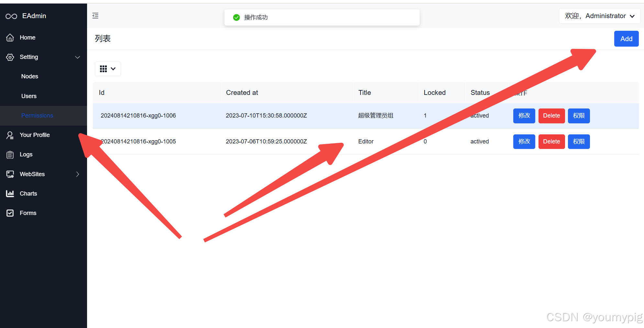
Task: Open Your Profile page
Action: pos(43,135)
